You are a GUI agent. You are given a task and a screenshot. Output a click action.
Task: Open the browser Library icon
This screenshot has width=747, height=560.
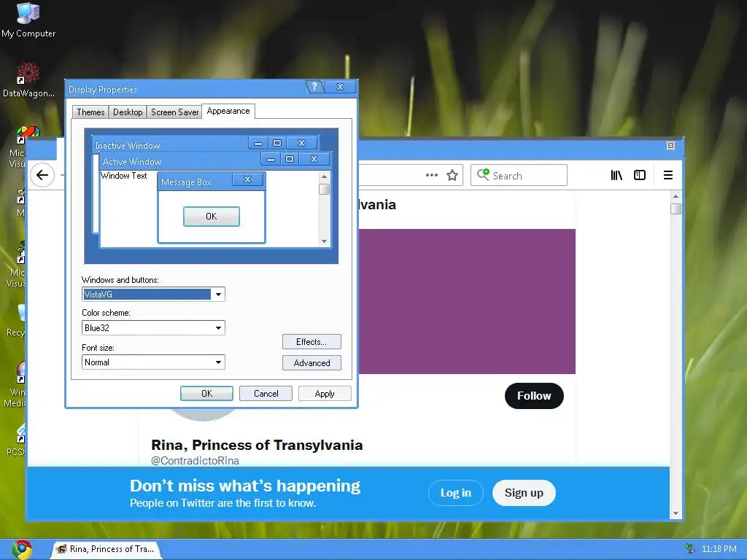click(x=616, y=175)
